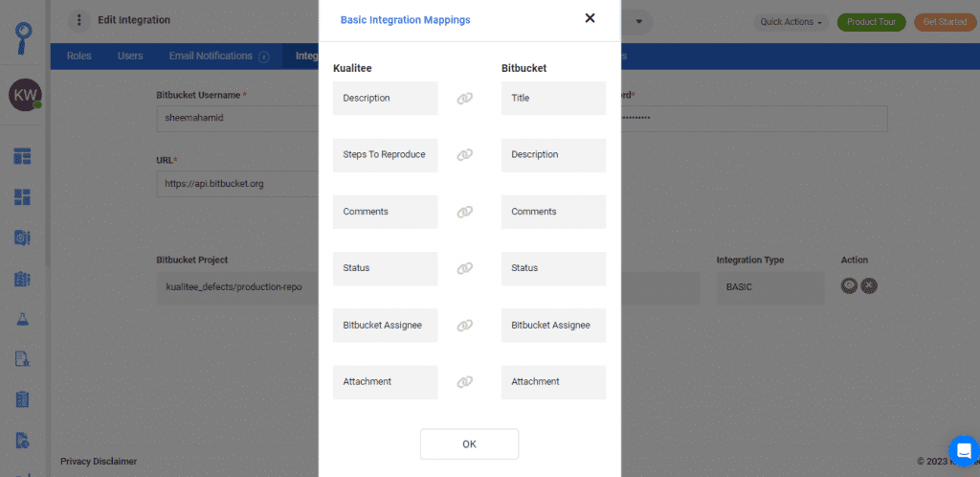Select Bitbucket Description mapping field
980x477 pixels.
pos(553,155)
